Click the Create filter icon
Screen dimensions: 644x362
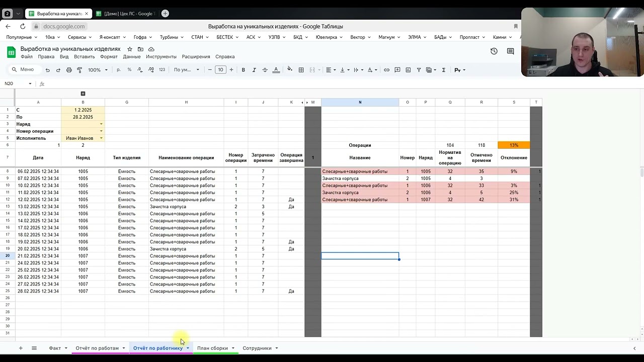419,70
